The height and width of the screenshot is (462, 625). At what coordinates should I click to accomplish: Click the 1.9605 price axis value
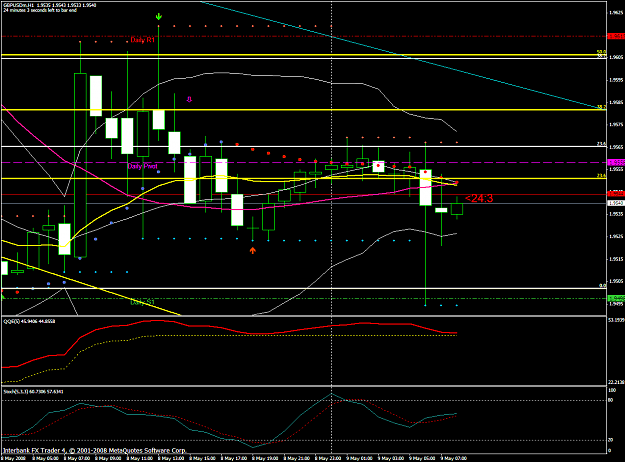(x=616, y=58)
